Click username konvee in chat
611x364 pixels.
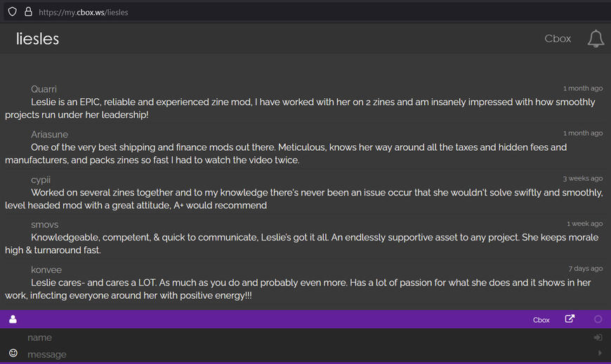pyautogui.click(x=46, y=269)
